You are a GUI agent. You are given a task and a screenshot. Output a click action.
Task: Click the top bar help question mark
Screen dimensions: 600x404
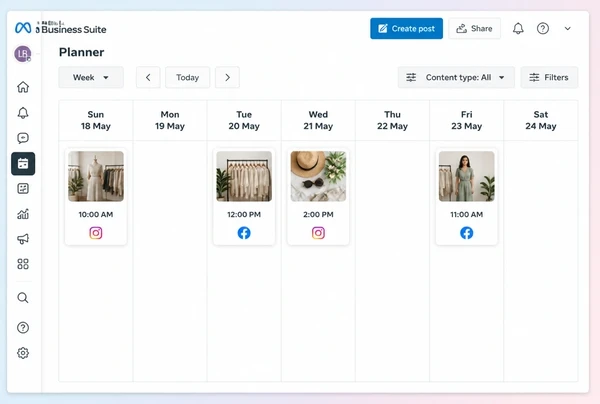coord(543,28)
